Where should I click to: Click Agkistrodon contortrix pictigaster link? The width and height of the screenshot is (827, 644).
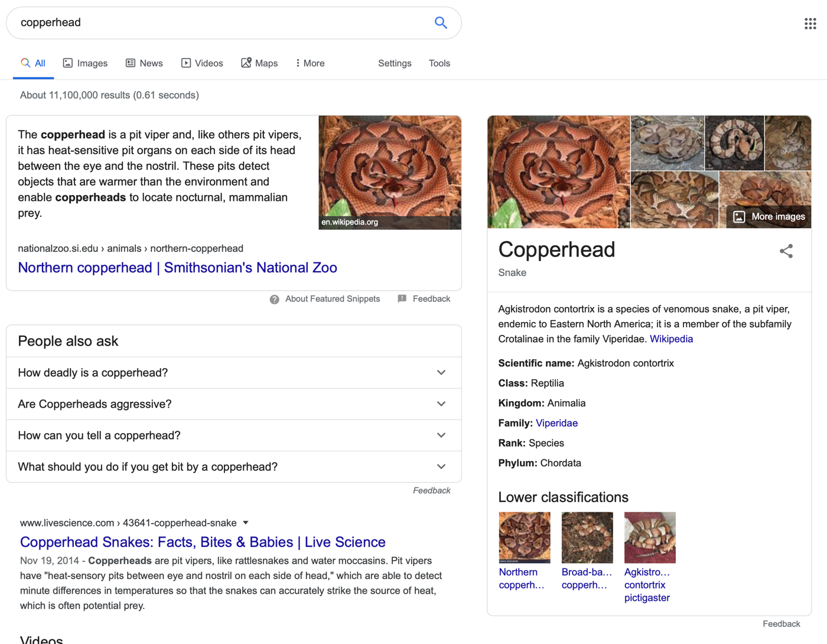point(647,585)
